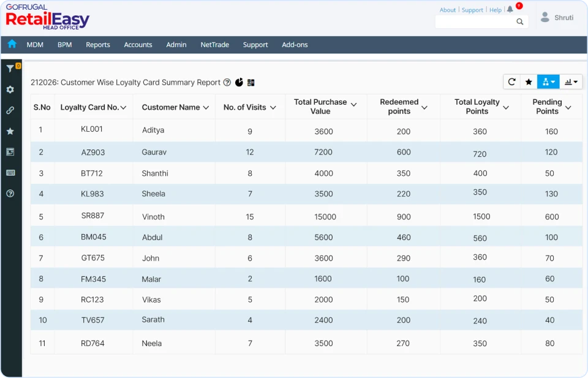Open the pie chart view beside the report title
This screenshot has height=378, width=588.
click(239, 81)
